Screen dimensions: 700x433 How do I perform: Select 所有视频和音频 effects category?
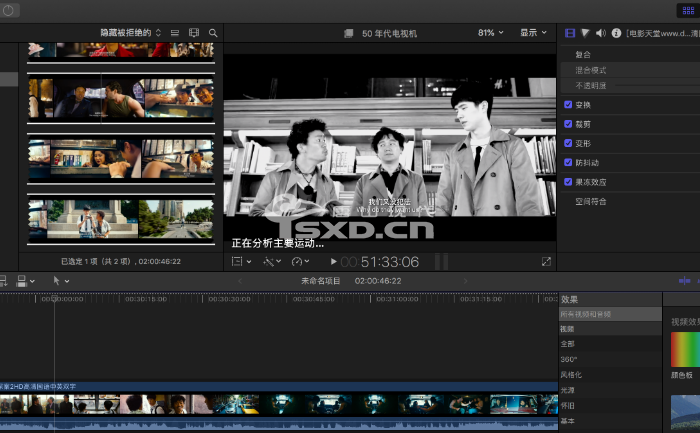point(610,314)
